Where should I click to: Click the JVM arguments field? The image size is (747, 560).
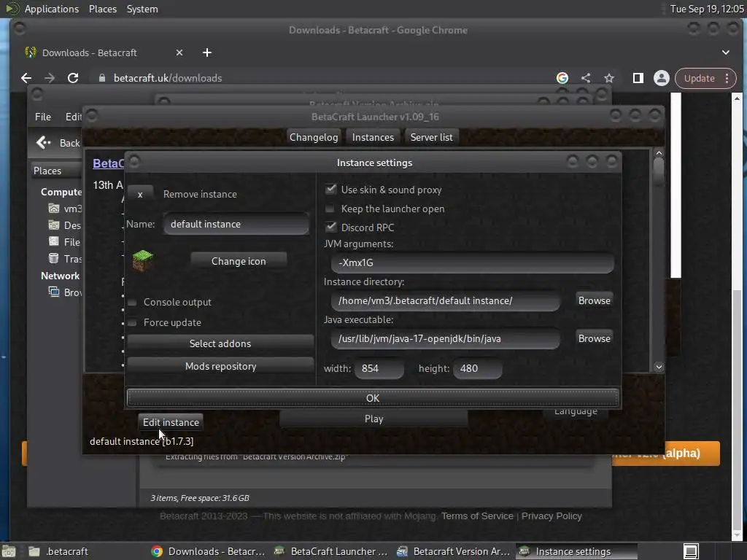point(473,262)
